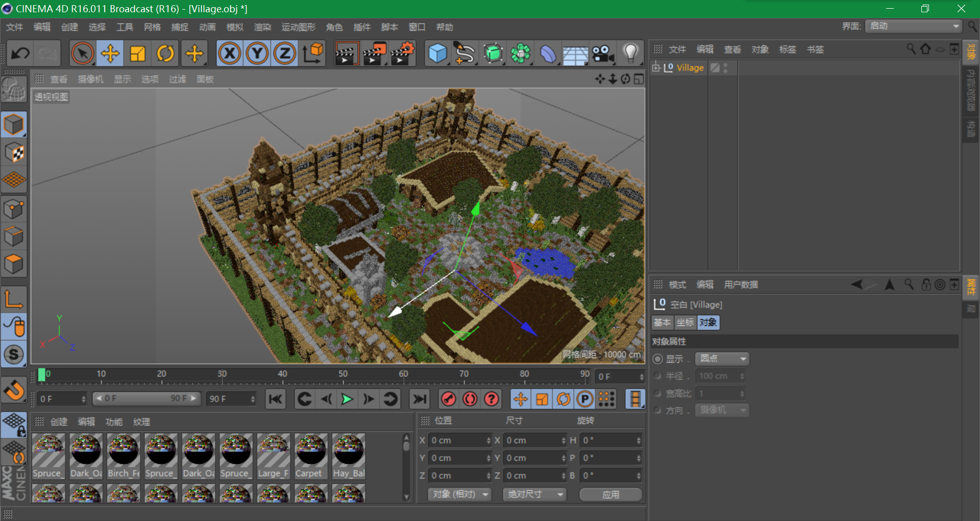The image size is (980, 521).
Task: Toggle Village editor visibility dots
Action: 725,67
